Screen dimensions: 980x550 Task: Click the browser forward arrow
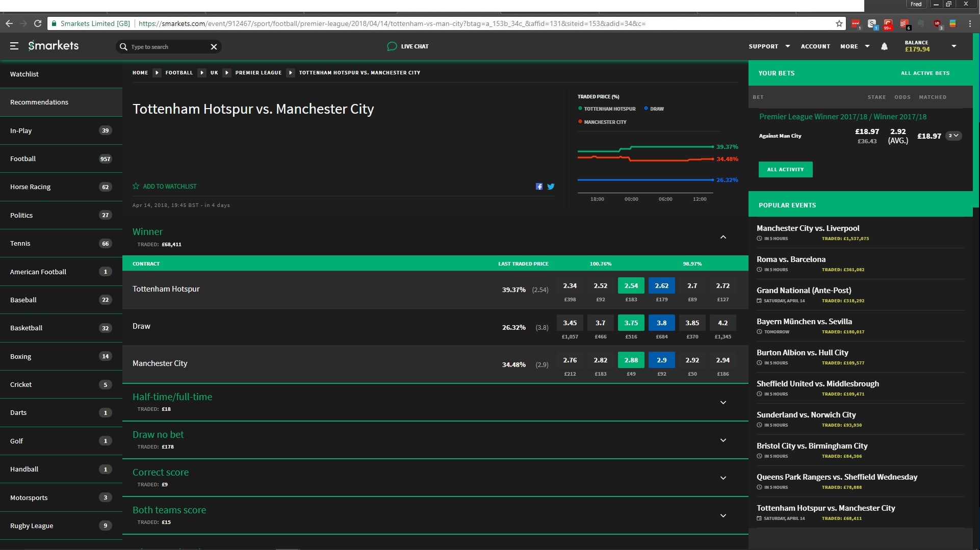coord(23,23)
